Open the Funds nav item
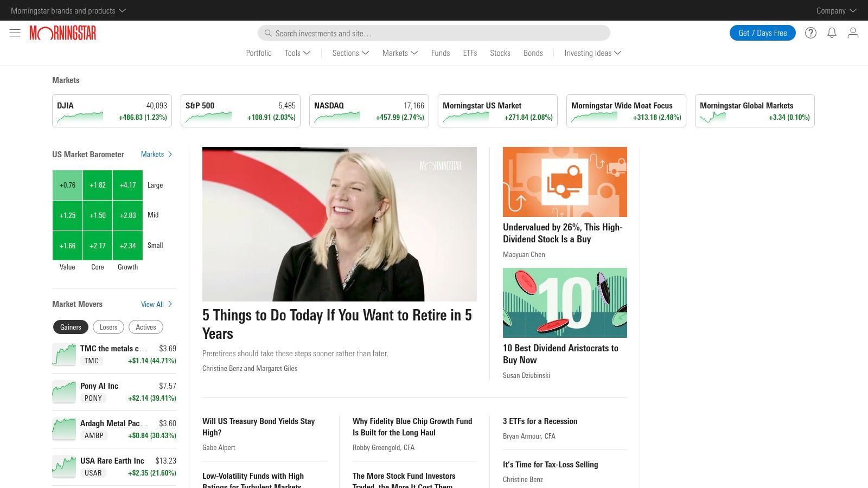 (x=441, y=53)
